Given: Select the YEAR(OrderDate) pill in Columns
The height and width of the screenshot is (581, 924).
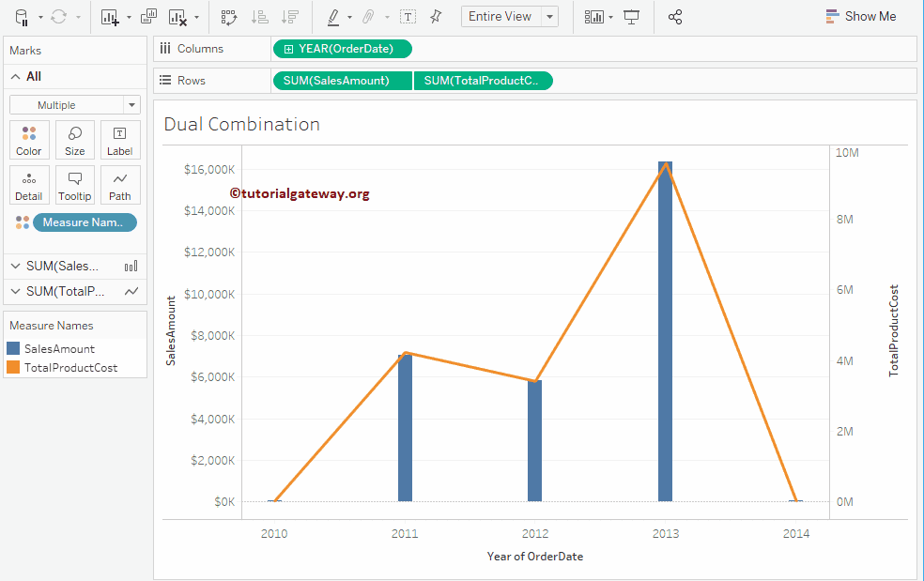Looking at the screenshot, I should [343, 49].
